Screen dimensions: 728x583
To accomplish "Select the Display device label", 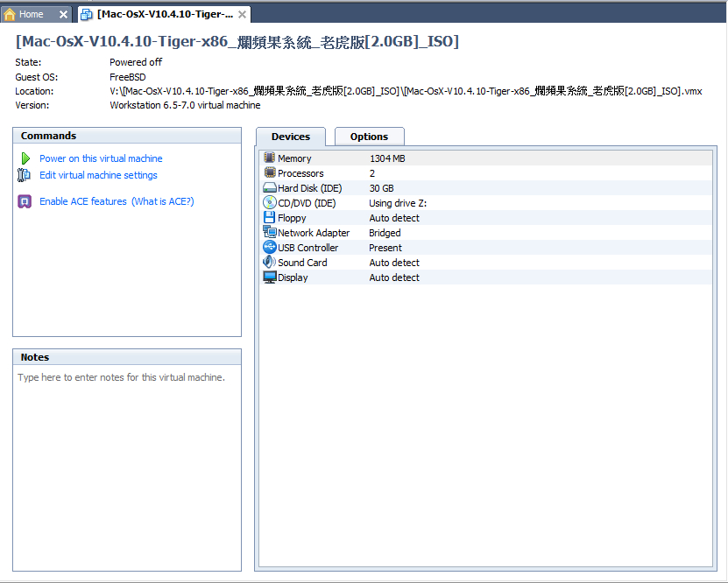I will 293,277.
